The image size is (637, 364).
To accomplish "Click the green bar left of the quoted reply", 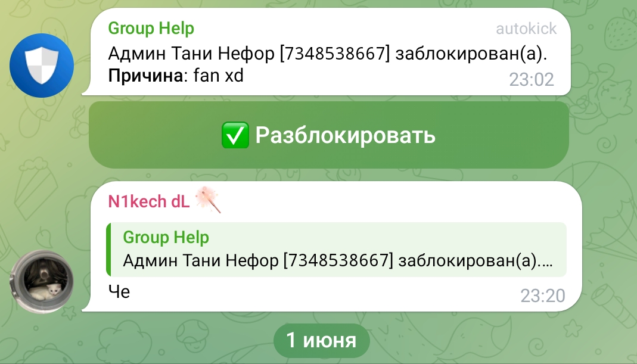I will pyautogui.click(x=108, y=250).
